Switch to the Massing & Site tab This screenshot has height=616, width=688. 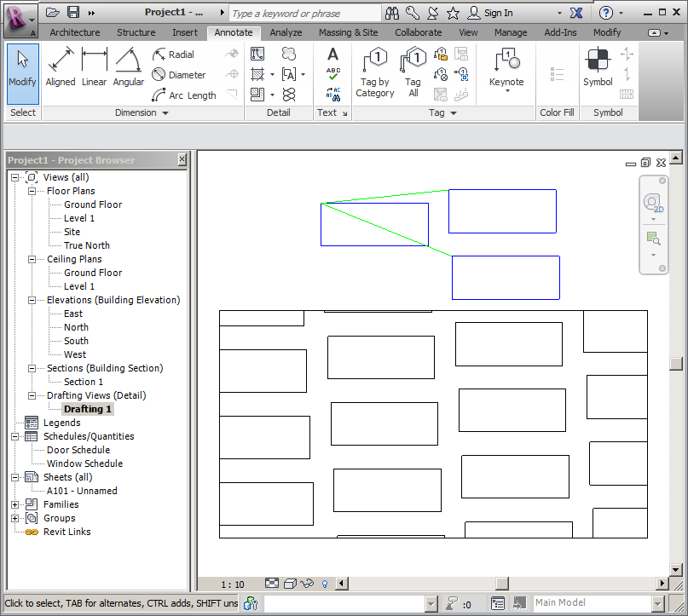[x=349, y=32]
